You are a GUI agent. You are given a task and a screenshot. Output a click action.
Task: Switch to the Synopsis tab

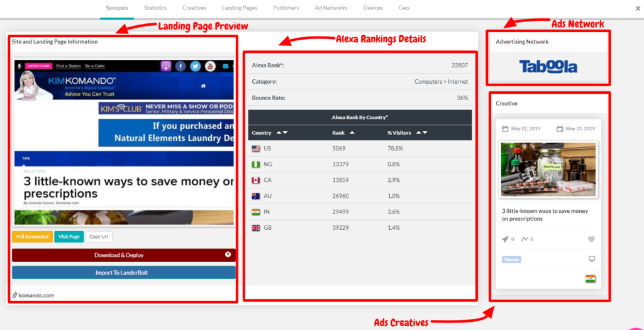117,8
